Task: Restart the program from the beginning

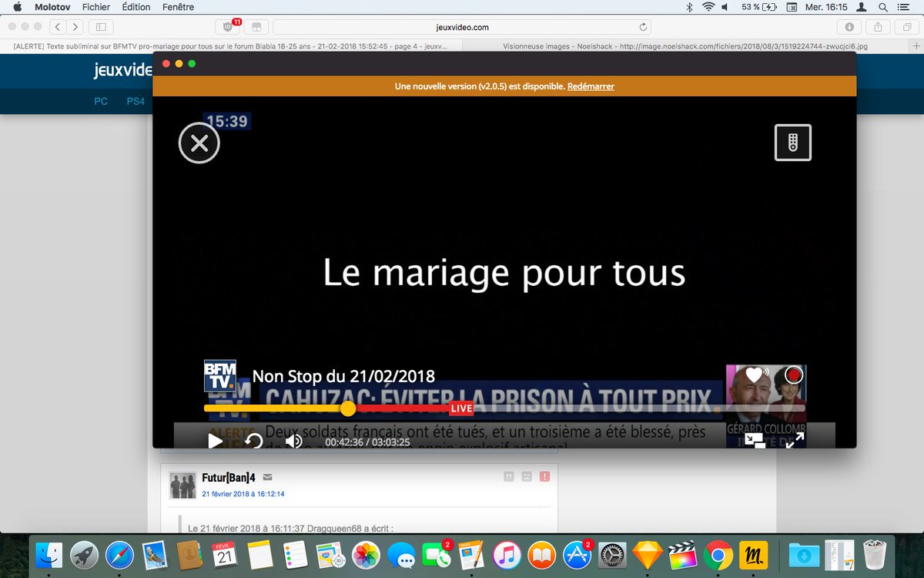Action: click(254, 441)
